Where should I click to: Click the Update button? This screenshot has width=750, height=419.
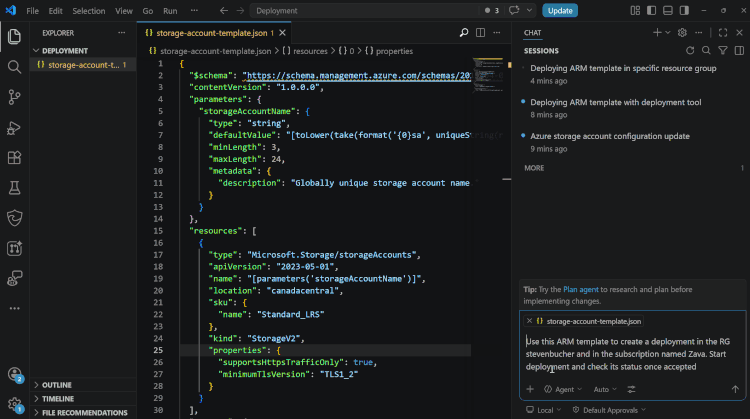coord(560,11)
